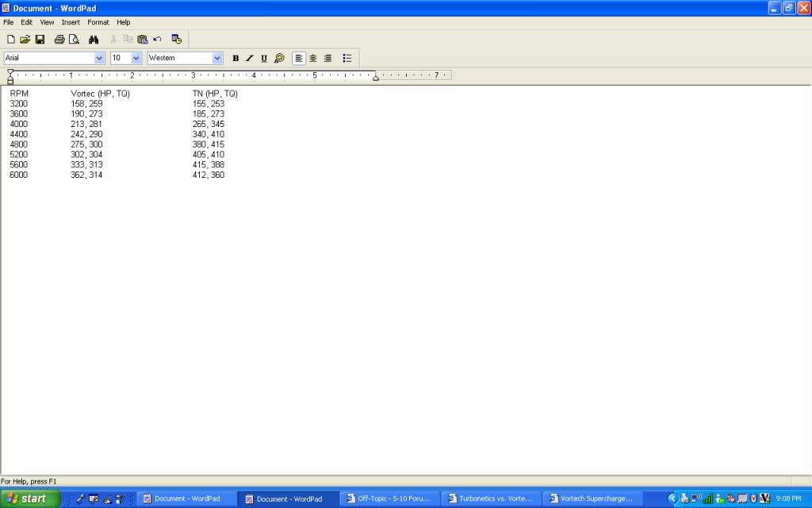Toggle Italic formatting
This screenshot has width=812, height=508.
coord(250,58)
